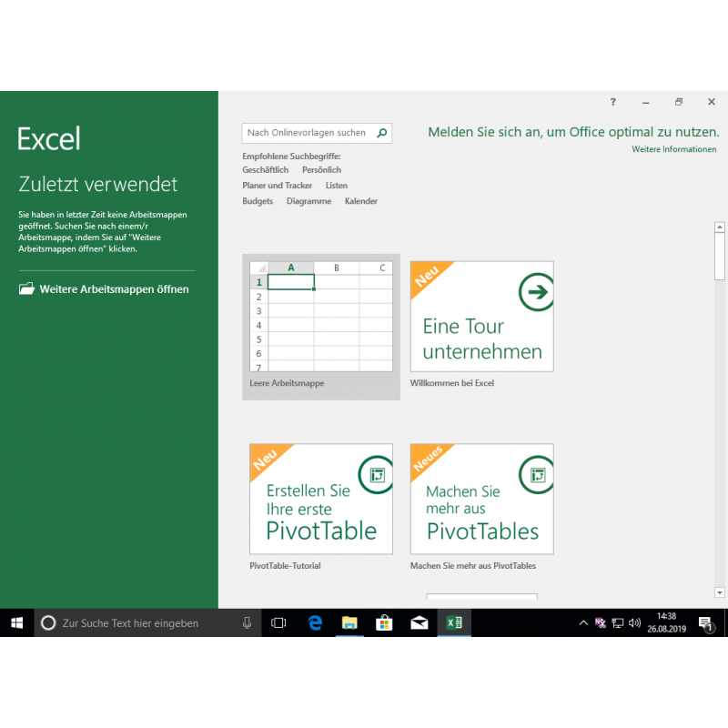Pick the Budgets search suggestion
The image size is (728, 728).
[x=258, y=201]
